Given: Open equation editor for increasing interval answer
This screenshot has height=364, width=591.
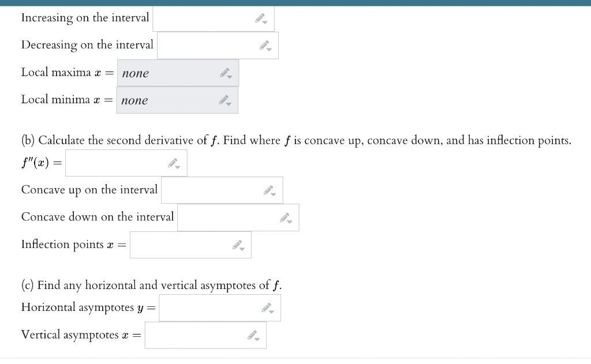Looking at the screenshot, I should (261, 17).
